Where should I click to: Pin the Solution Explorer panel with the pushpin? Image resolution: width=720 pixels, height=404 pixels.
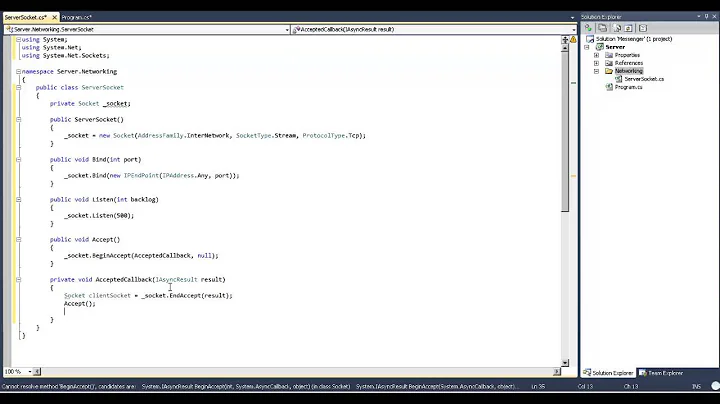pyautogui.click(x=706, y=17)
